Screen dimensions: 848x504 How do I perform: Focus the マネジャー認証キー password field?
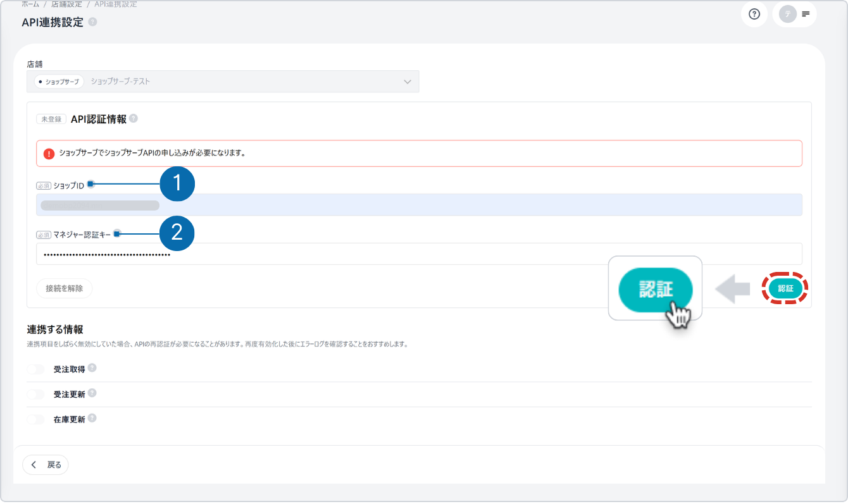[418, 254]
